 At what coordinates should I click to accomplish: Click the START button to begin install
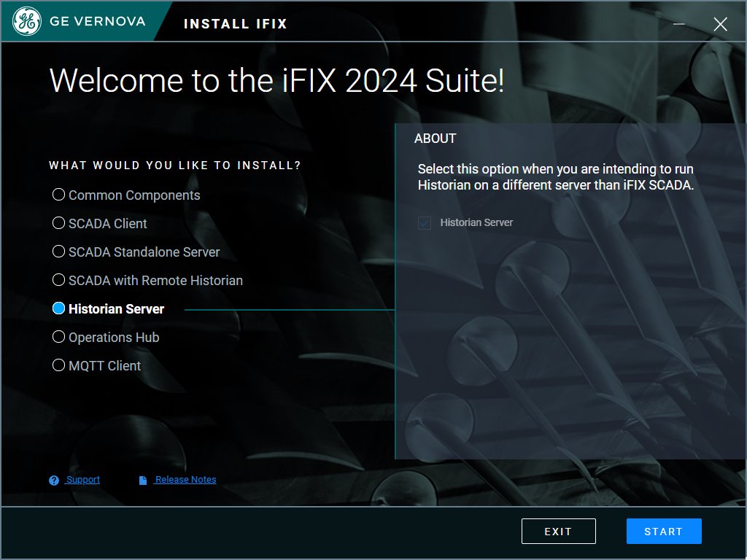coord(664,531)
